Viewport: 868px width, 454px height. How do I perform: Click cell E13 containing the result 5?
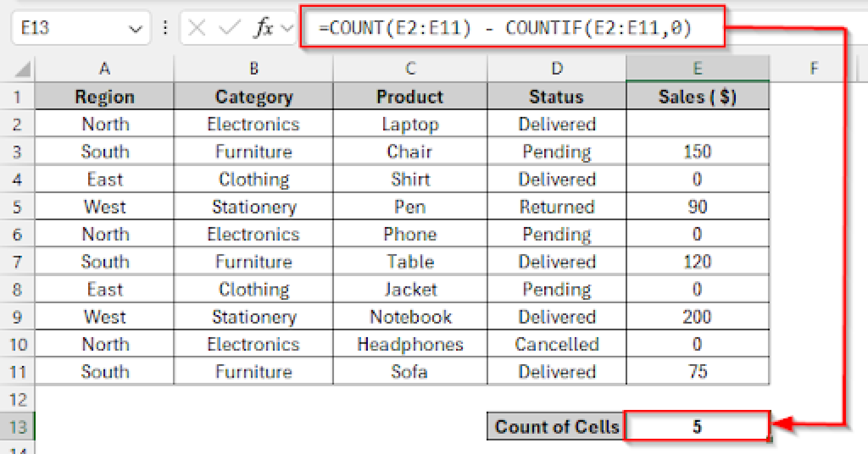pos(697,427)
